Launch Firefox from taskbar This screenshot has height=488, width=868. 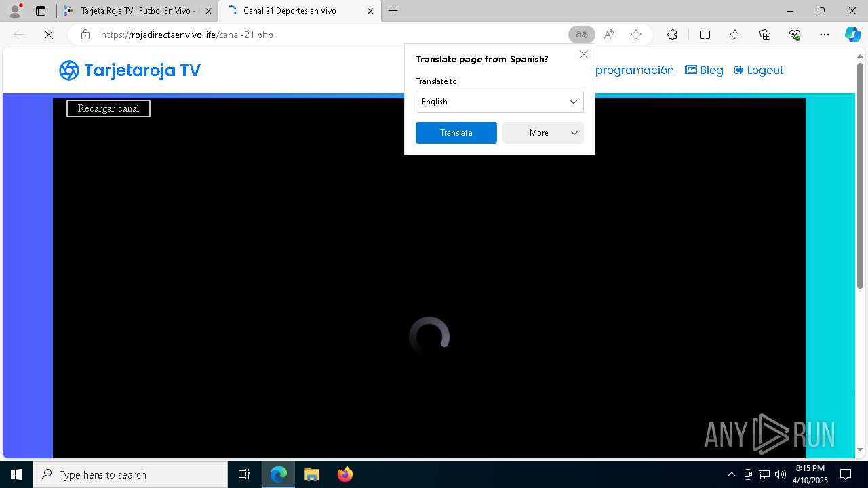344,474
